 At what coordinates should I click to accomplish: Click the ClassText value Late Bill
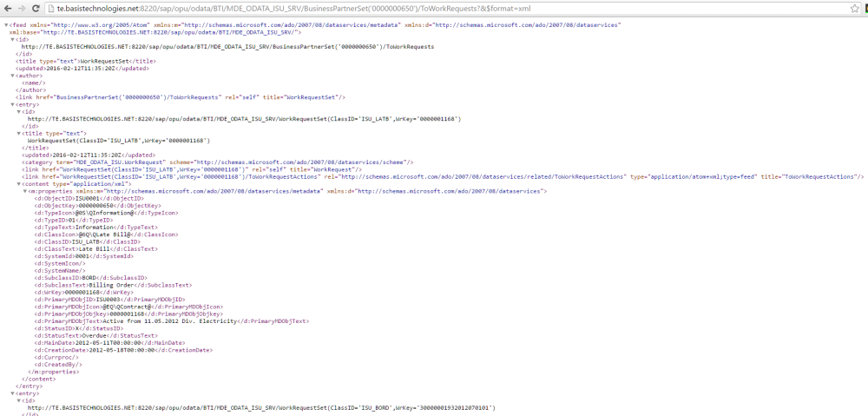93,248
